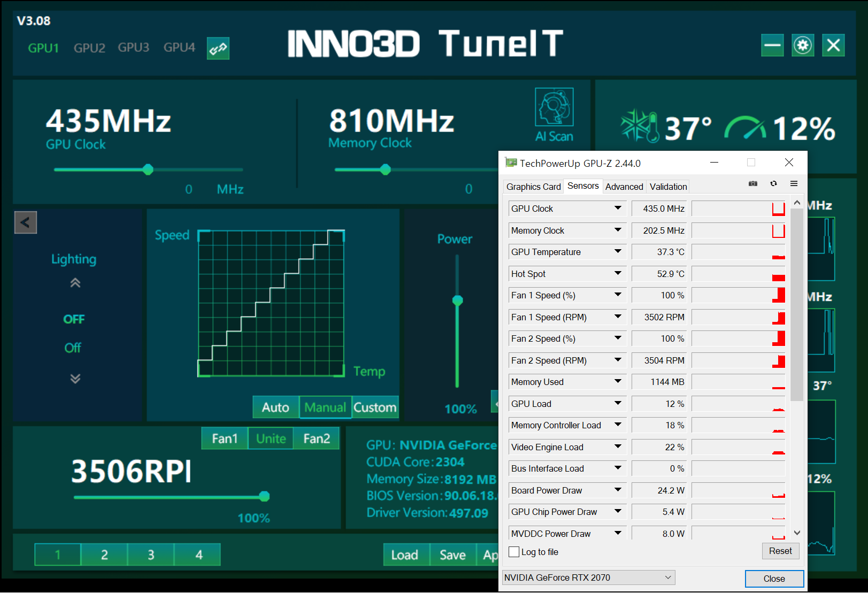The width and height of the screenshot is (868, 593).
Task: Click the temperature snowflake icon
Action: [x=639, y=126]
